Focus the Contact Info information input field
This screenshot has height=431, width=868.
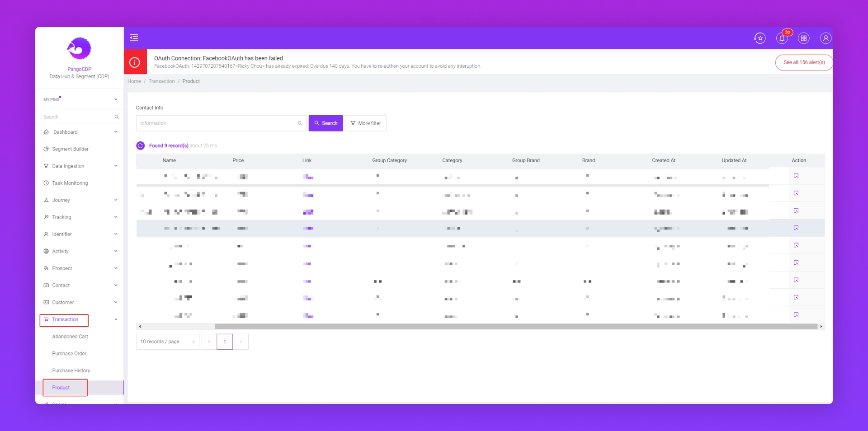[218, 123]
